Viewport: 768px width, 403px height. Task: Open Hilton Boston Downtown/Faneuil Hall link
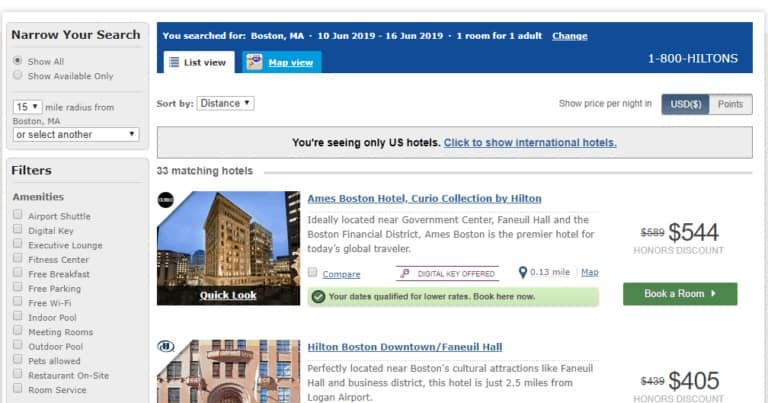(x=405, y=347)
